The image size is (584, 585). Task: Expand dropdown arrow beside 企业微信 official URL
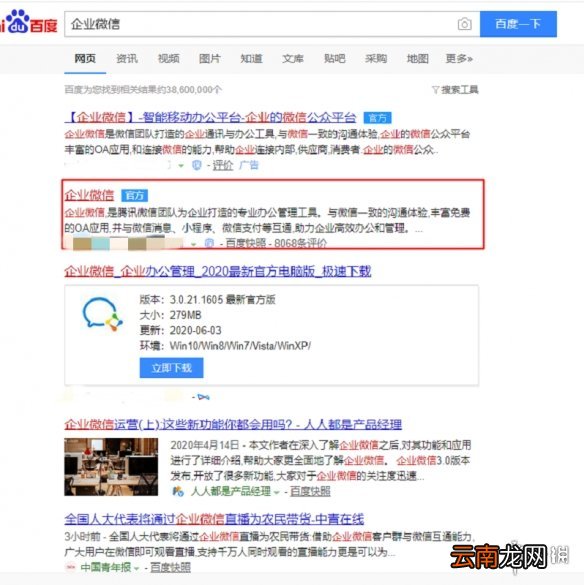pos(193,244)
